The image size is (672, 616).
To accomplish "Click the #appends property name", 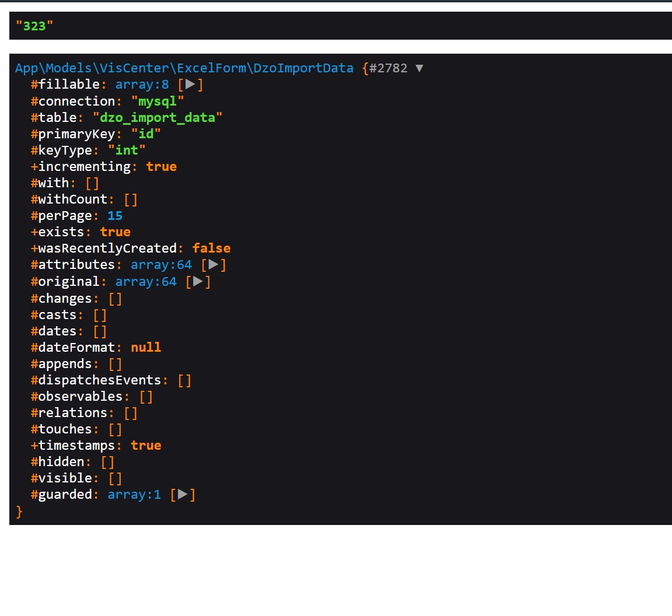I will (x=61, y=364).
